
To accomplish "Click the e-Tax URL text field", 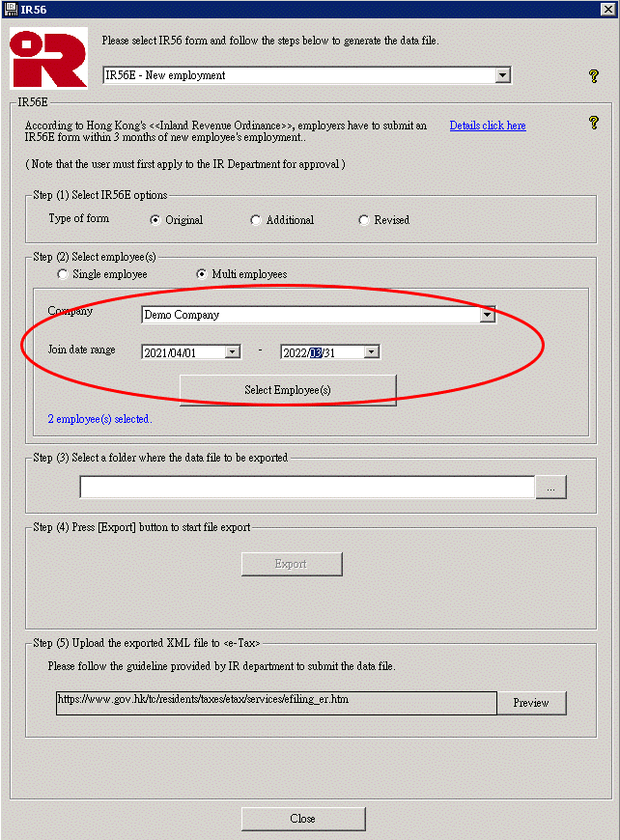I will coord(275,702).
